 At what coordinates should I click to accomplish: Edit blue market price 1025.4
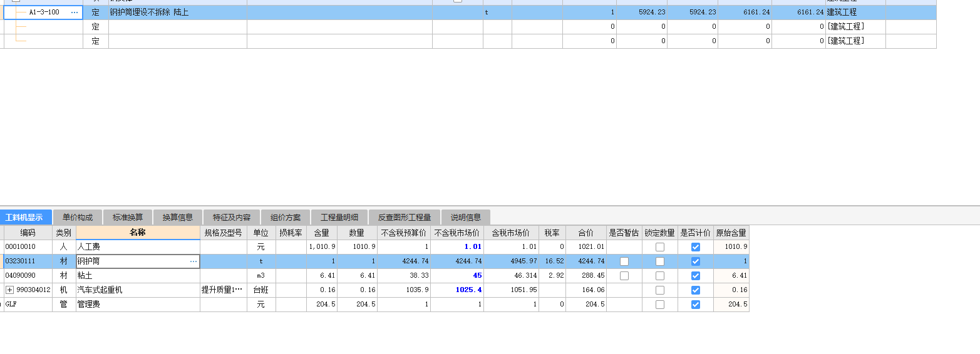(457, 290)
